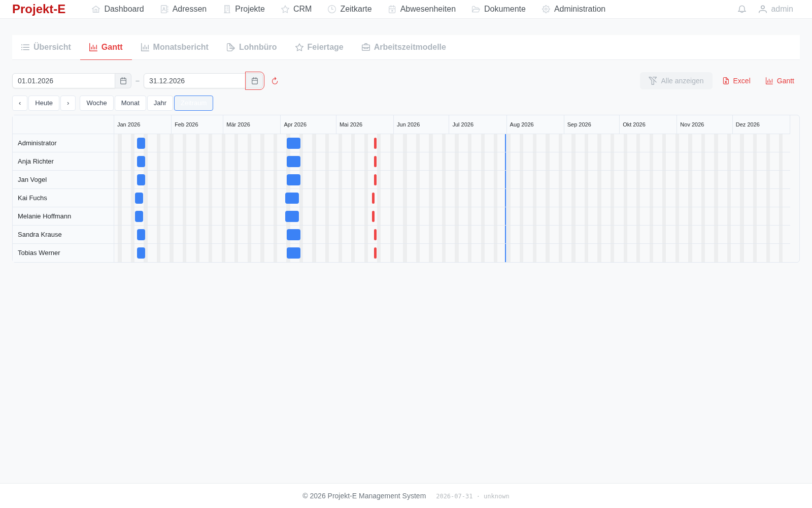
Task: Jump to Heute
Action: pos(44,103)
